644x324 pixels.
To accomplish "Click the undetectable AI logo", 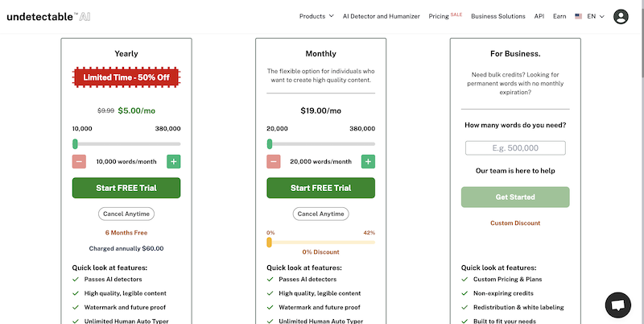I will tap(48, 16).
